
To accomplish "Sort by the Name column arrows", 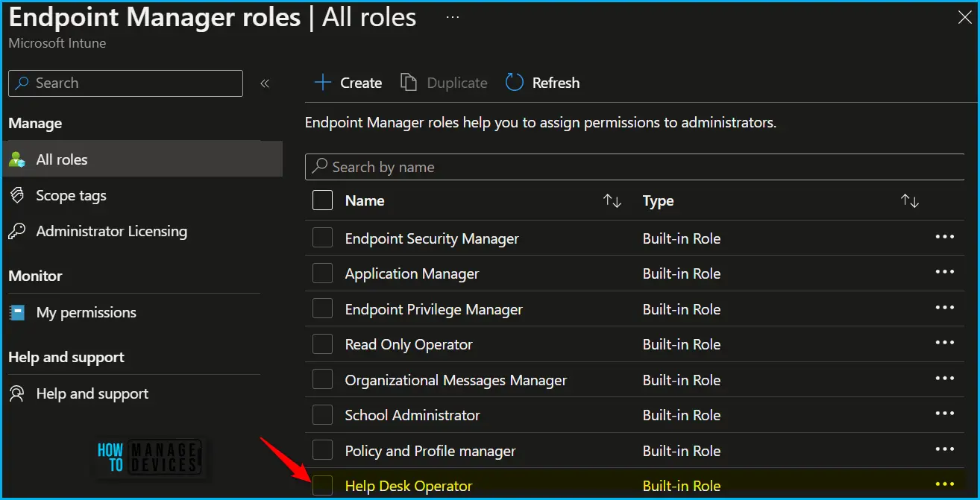I will (612, 201).
